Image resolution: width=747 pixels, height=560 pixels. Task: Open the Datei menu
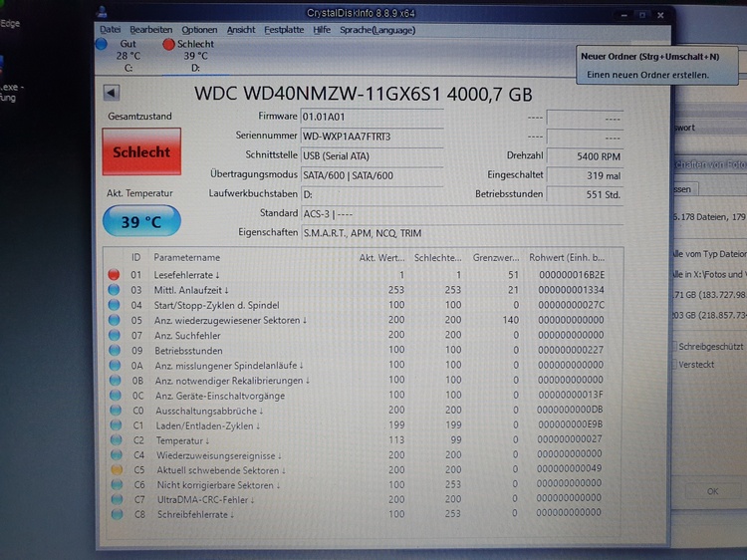click(x=110, y=30)
